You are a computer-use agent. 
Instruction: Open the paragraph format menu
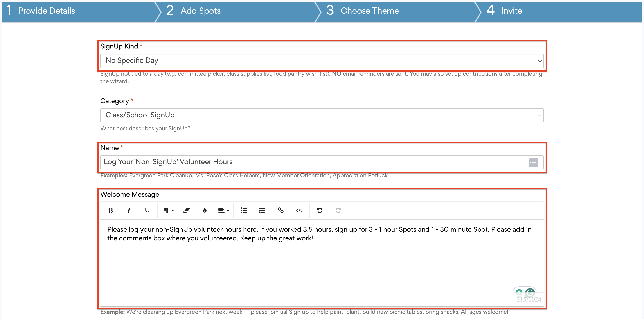[x=169, y=211]
